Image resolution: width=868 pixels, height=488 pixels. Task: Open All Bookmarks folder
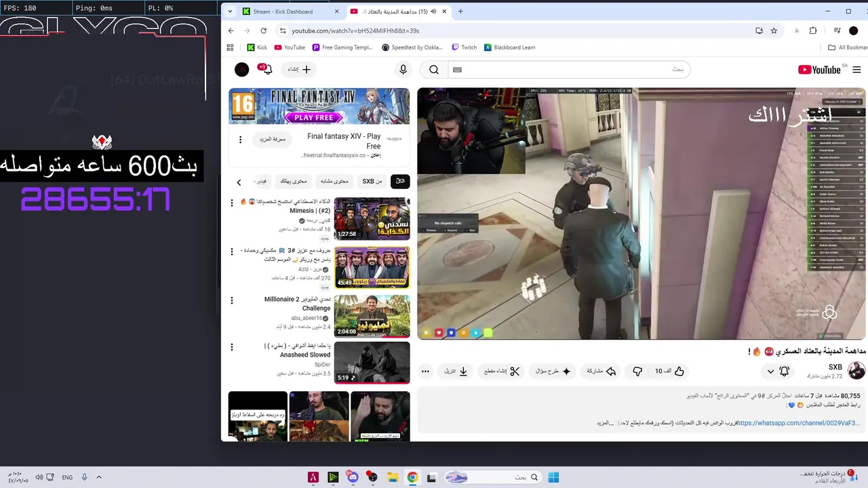[848, 47]
